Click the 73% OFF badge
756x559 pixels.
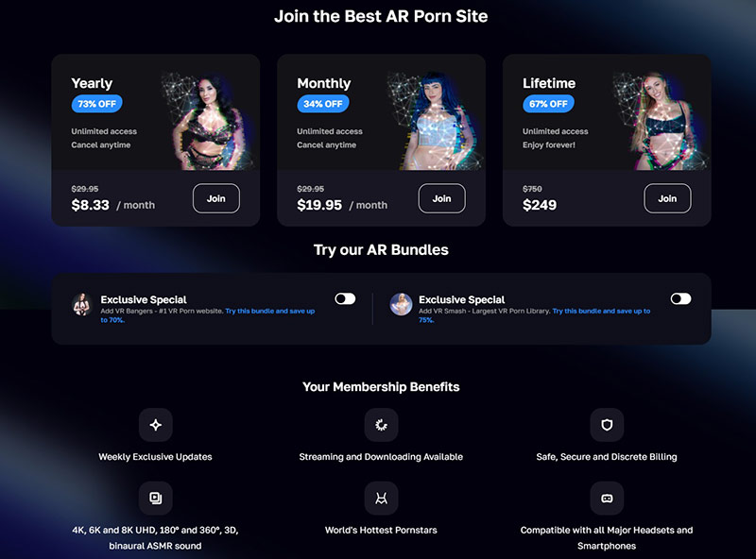click(x=97, y=104)
